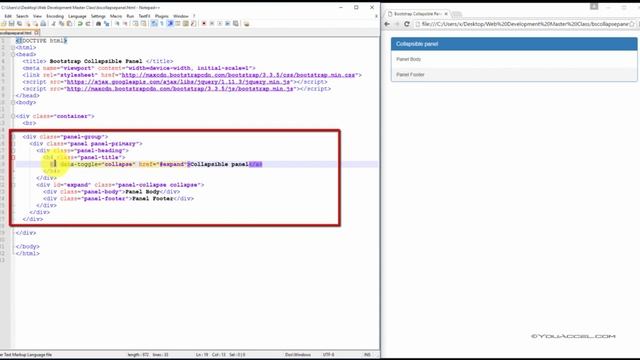Click the Paste toolbar icon

point(69,24)
